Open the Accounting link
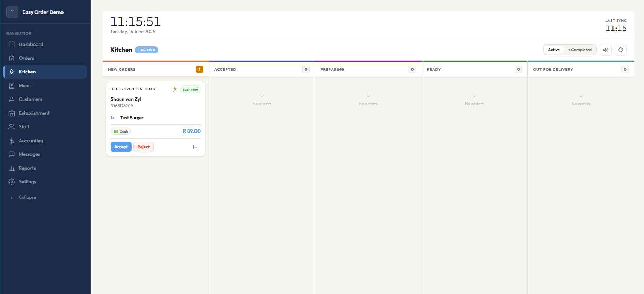Screen dimensions: 644x294 pyautogui.click(x=45, y=141)
